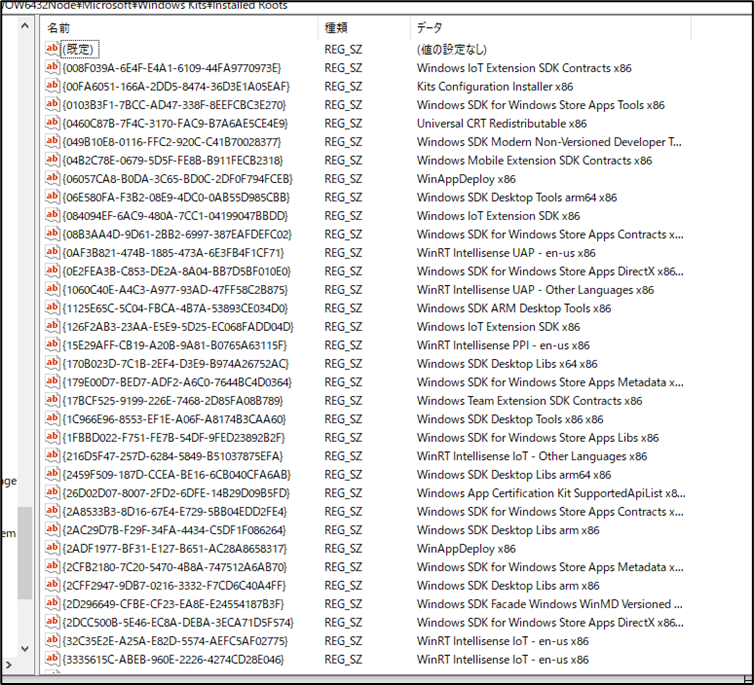This screenshot has height=685, width=754.
Task: Select value {2D296649-CFBE-CF23-EA8E-E24554187B3F}
Action: click(x=173, y=604)
